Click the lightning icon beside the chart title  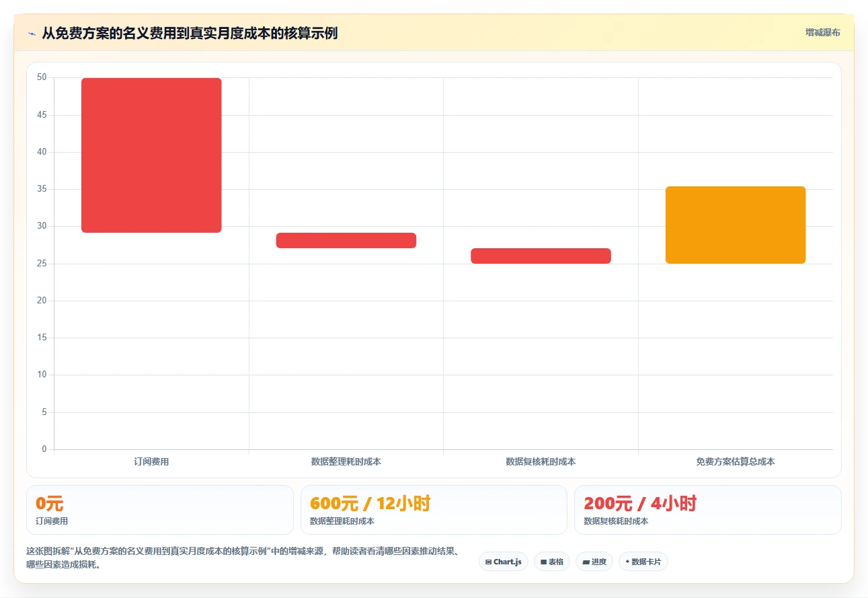pos(32,33)
